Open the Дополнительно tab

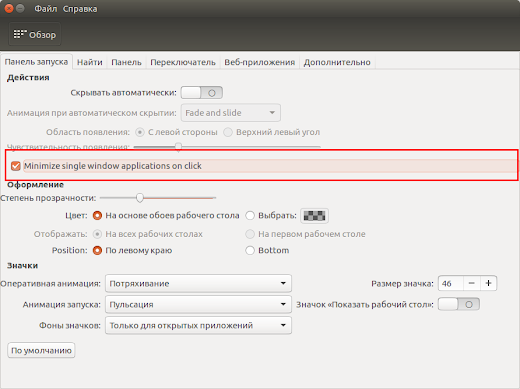[337, 62]
